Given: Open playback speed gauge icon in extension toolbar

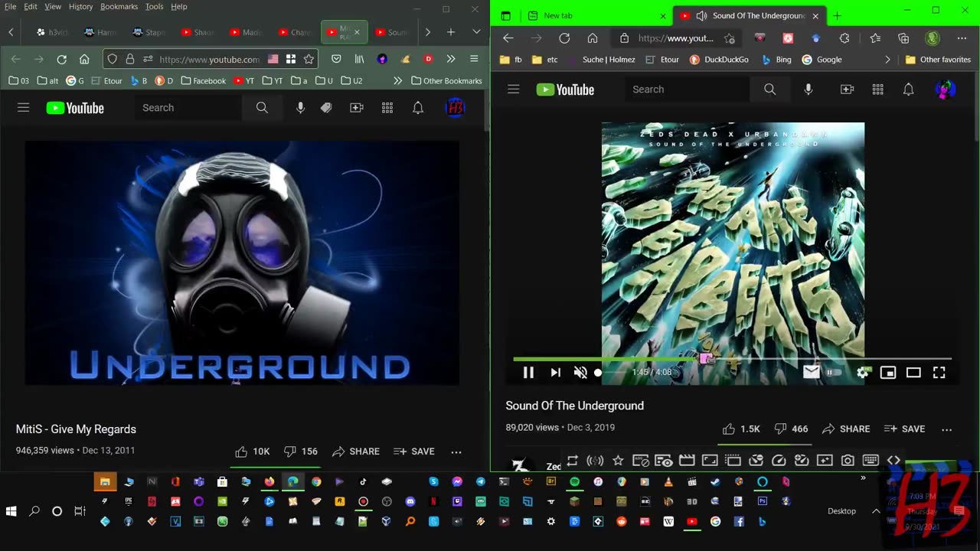Looking at the screenshot, I should coord(779,461).
